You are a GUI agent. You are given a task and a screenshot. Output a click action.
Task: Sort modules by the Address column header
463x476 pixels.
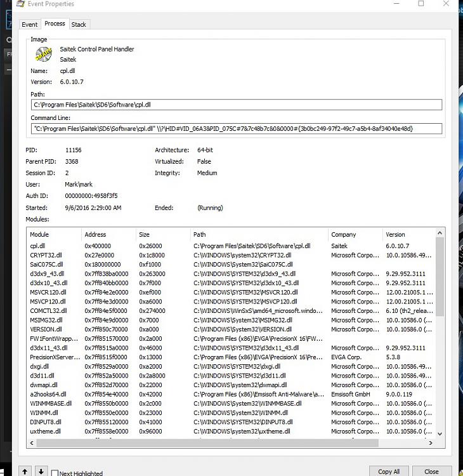pos(108,234)
